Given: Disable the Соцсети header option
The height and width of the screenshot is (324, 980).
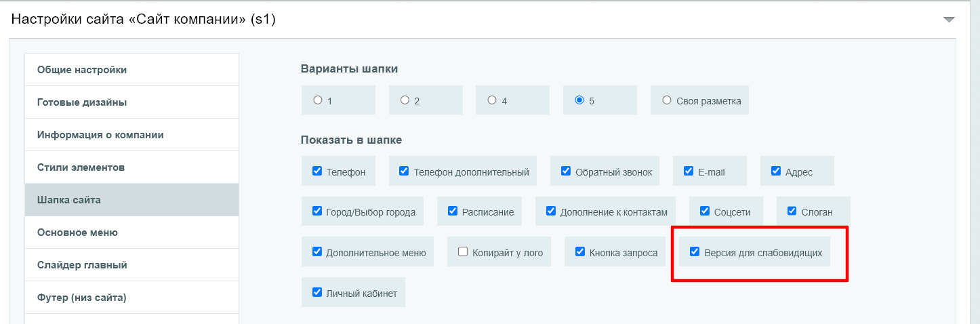Looking at the screenshot, I should click(x=705, y=211).
